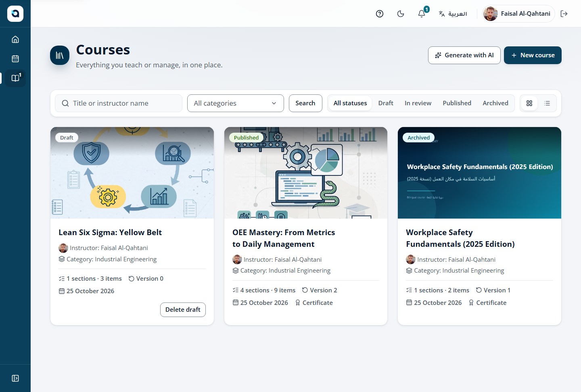
Task: Click the Draft badge on thumbnail
Action: [x=67, y=138]
